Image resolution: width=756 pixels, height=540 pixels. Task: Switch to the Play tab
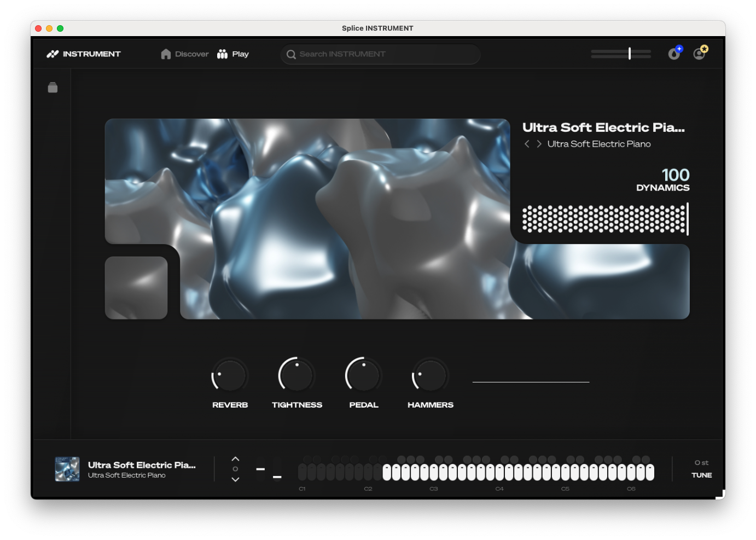coord(233,54)
